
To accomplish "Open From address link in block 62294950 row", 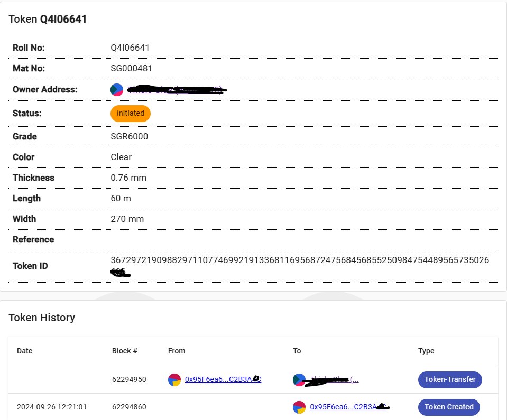I will click(x=223, y=380).
